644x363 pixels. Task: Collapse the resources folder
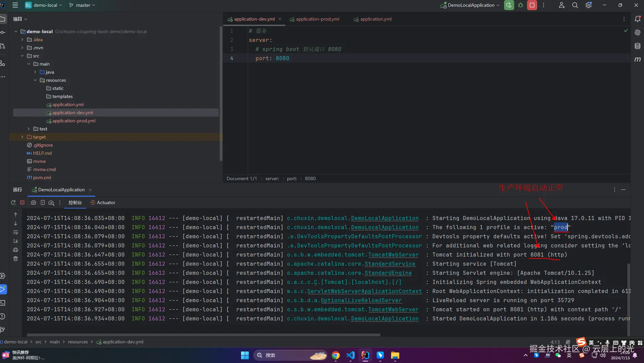coord(35,80)
